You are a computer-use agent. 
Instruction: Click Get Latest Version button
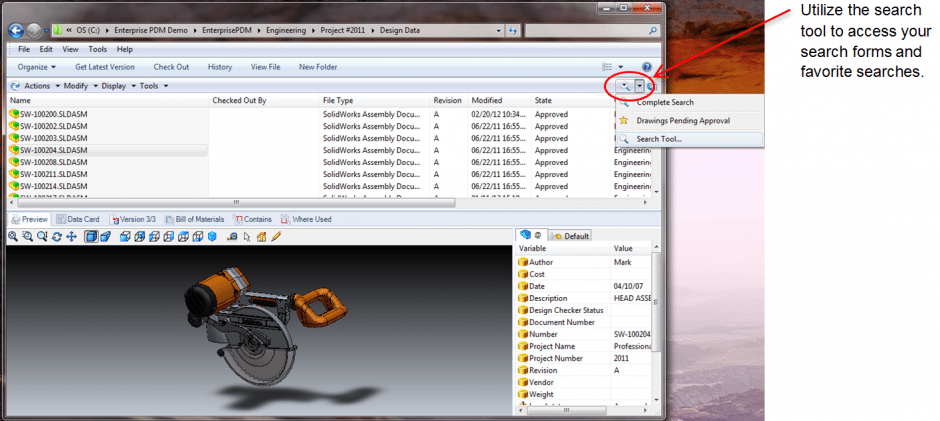coord(104,67)
